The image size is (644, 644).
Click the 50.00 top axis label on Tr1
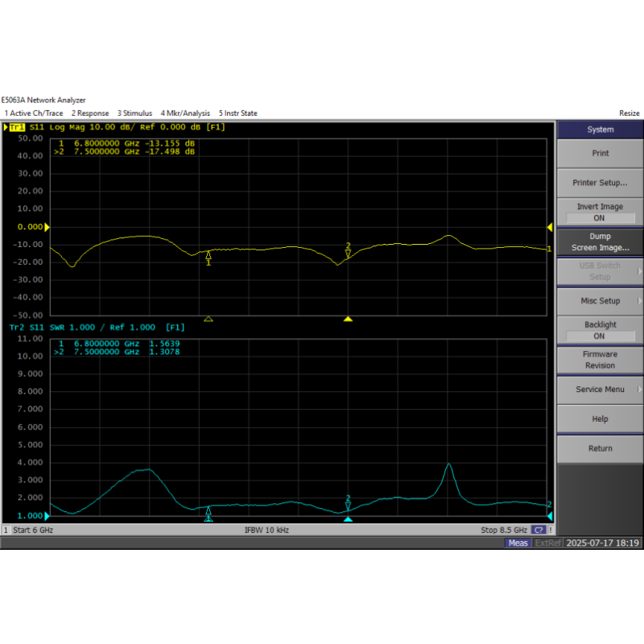click(30, 138)
